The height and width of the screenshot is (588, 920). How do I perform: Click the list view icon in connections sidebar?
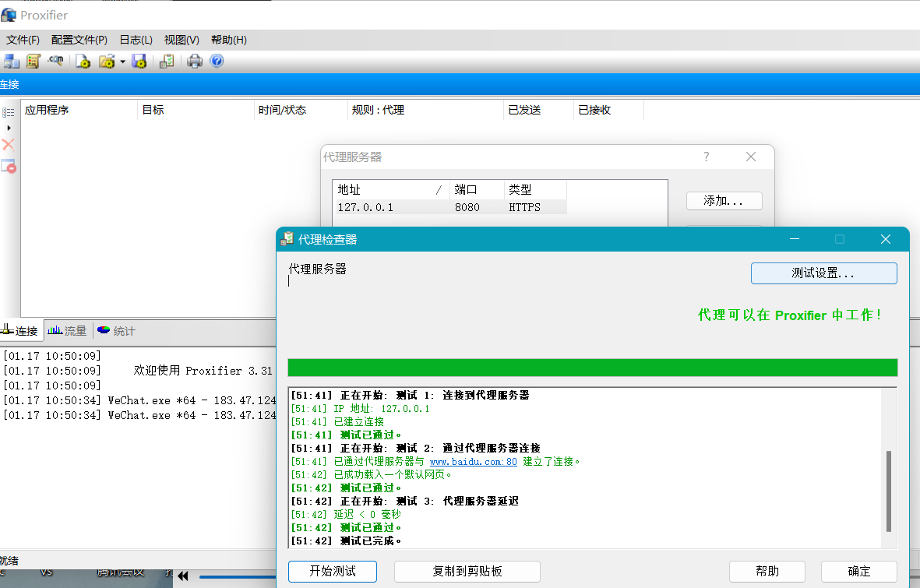(x=9, y=112)
